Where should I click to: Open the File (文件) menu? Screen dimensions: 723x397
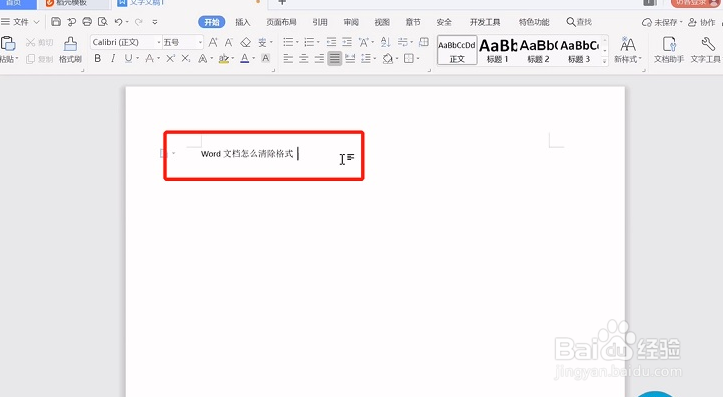click(x=20, y=22)
